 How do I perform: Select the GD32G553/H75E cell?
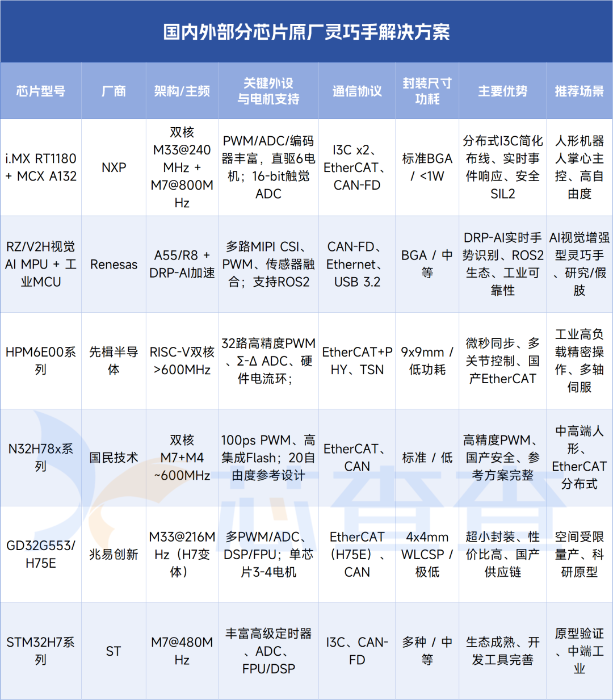point(41,554)
